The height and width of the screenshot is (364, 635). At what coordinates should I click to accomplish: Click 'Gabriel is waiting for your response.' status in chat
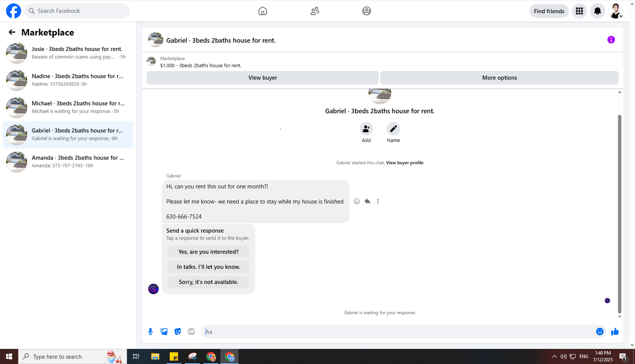coord(380,313)
